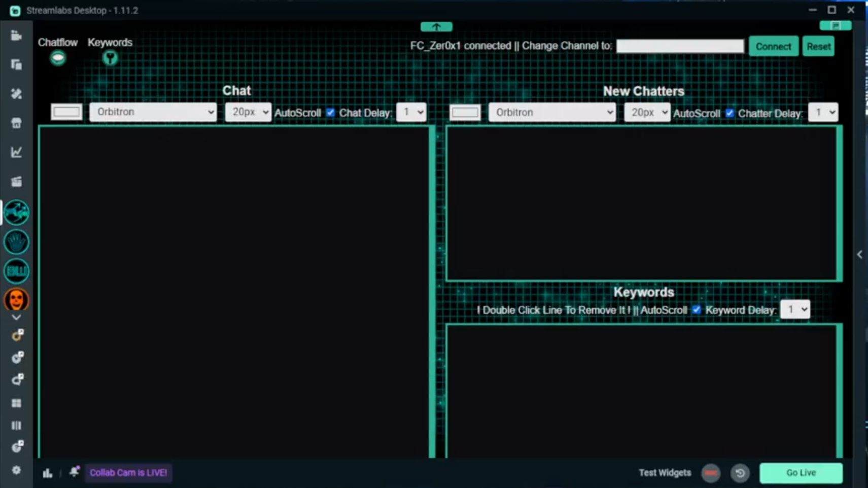This screenshot has height=488, width=868.
Task: Click inside the New Chatters list box
Action: [x=642, y=203]
